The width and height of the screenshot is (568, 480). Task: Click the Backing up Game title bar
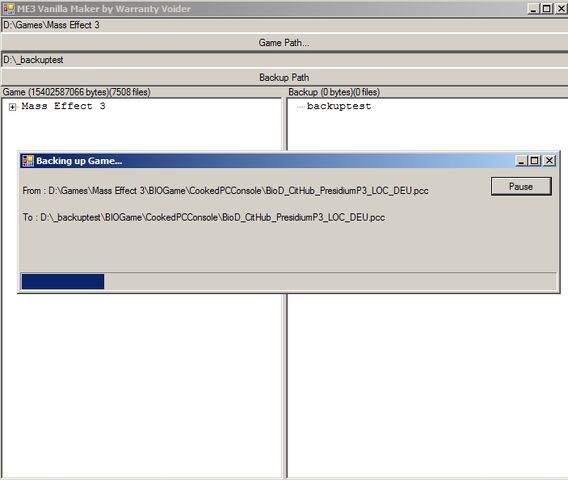click(268, 160)
